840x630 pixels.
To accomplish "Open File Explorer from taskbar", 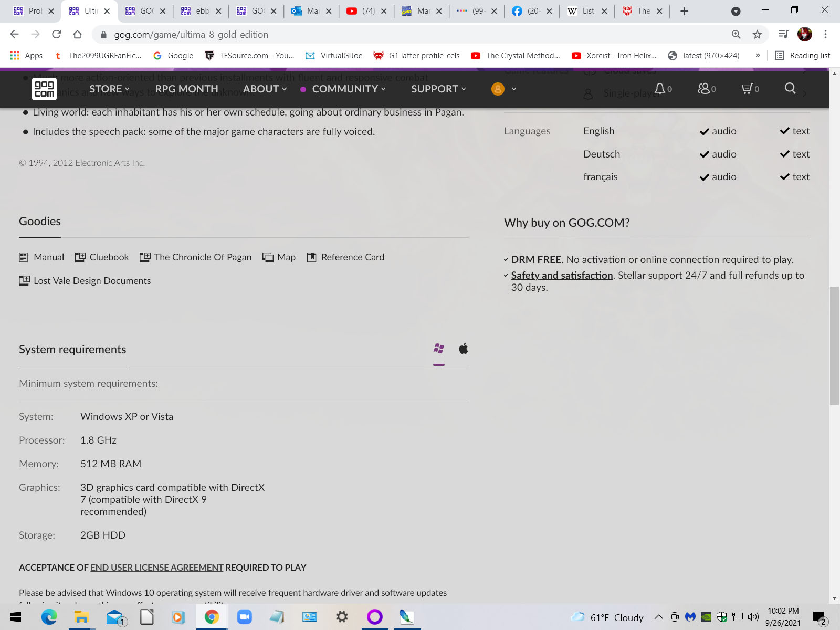I will [81, 617].
